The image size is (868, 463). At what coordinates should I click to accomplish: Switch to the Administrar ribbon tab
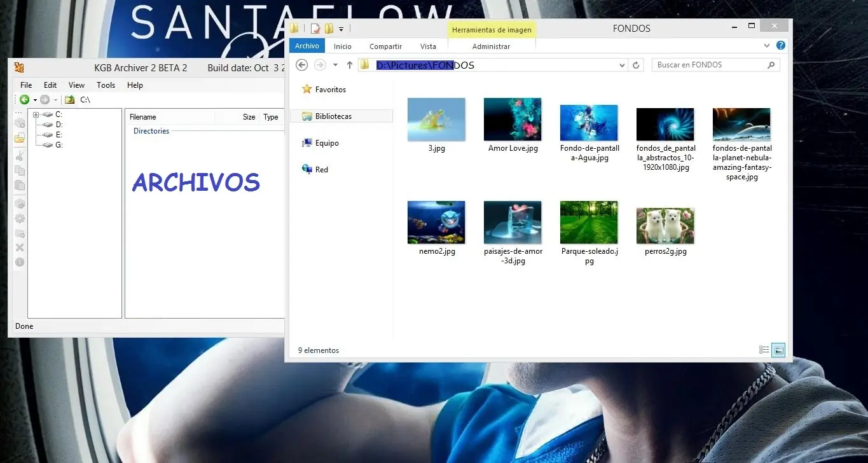492,46
